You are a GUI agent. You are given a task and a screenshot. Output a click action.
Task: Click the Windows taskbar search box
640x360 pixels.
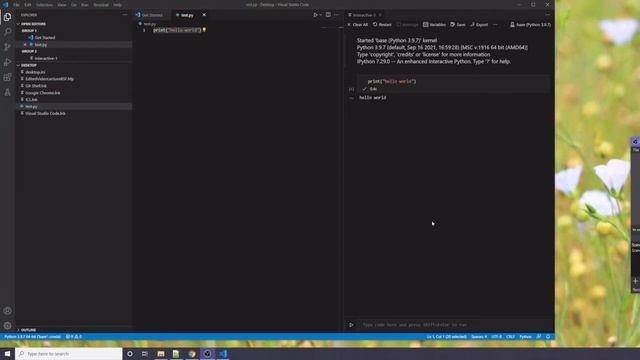point(69,353)
